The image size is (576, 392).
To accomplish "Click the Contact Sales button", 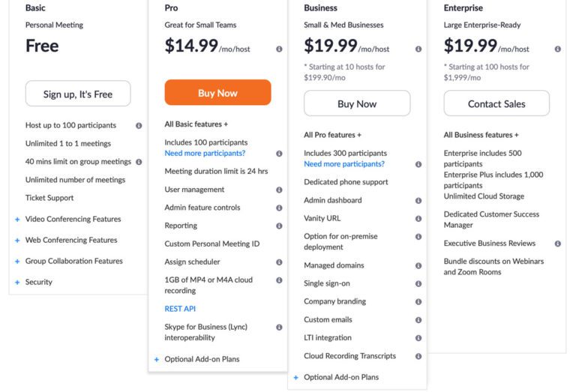I will point(496,104).
